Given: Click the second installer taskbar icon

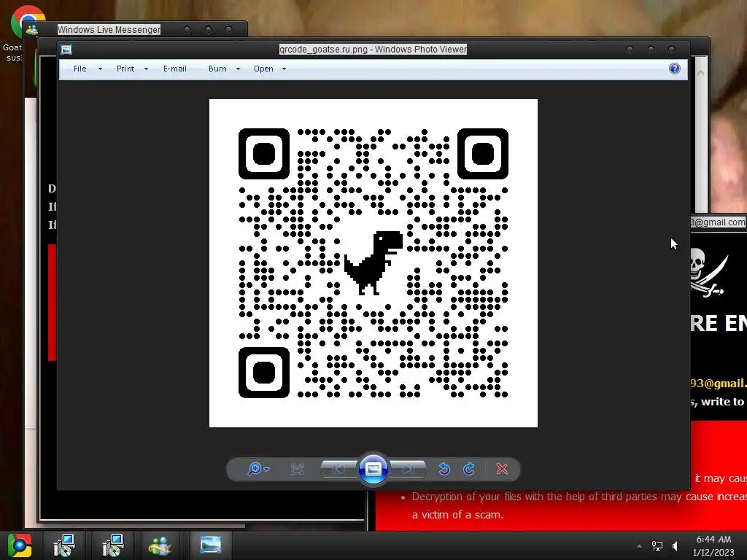Looking at the screenshot, I should coord(112,545).
